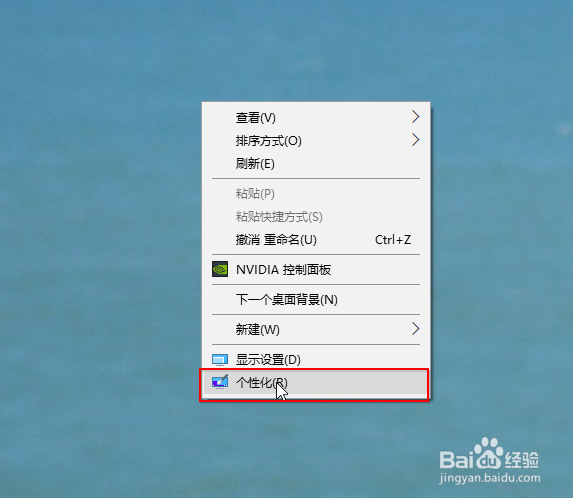The height and width of the screenshot is (498, 573).
Task: Click the monitor icon beside 显示设置
Action: pyautogui.click(x=220, y=360)
